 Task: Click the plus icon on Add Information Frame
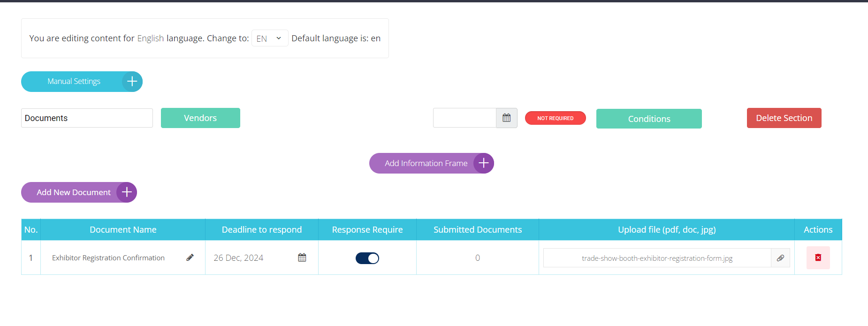click(x=483, y=163)
